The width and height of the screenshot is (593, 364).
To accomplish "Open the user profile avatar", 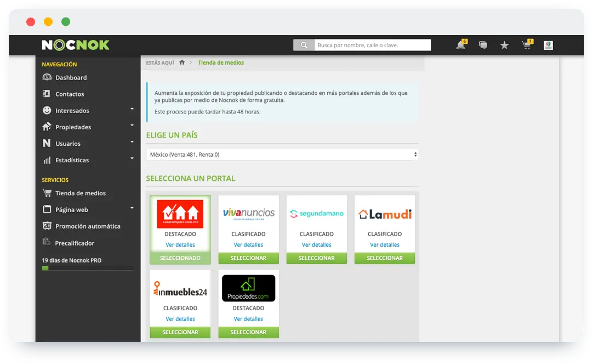I will (549, 46).
